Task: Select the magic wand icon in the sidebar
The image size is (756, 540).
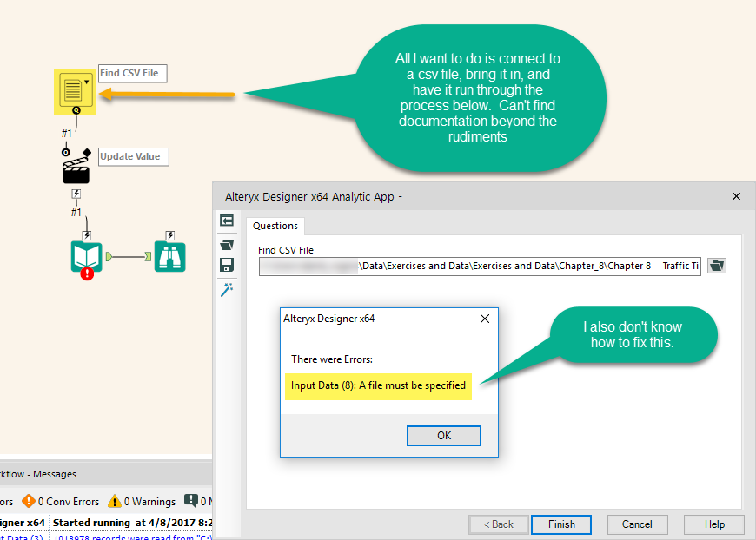Action: click(227, 289)
